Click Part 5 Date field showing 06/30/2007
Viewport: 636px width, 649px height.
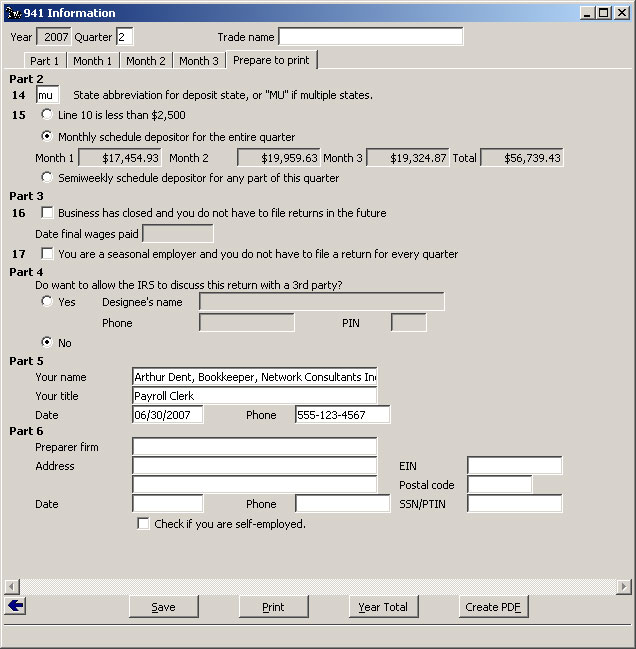[168, 414]
